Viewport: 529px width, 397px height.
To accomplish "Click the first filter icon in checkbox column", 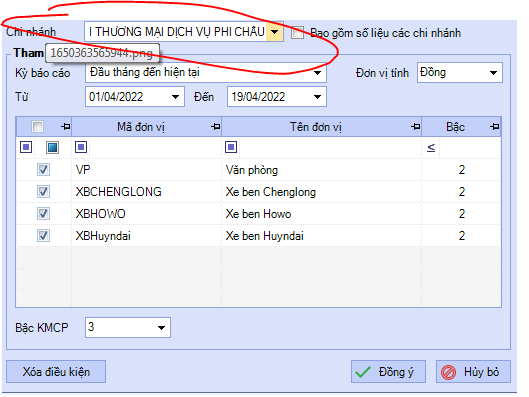I will [x=26, y=147].
